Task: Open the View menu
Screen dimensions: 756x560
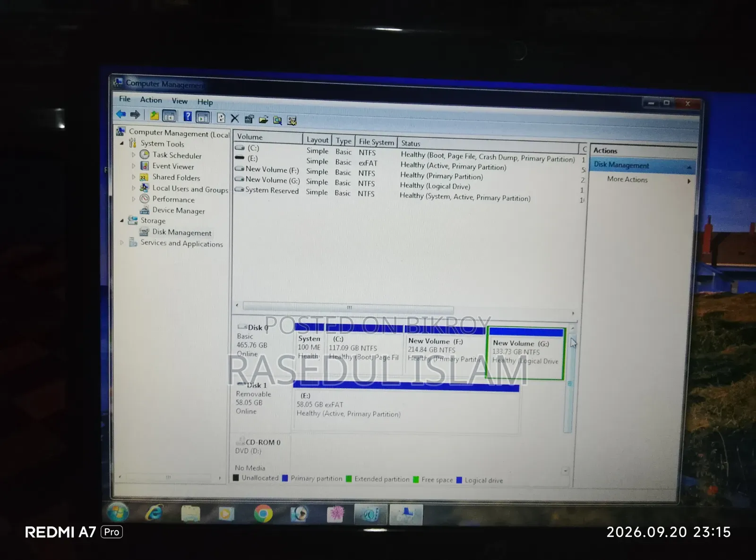Action: [180, 101]
